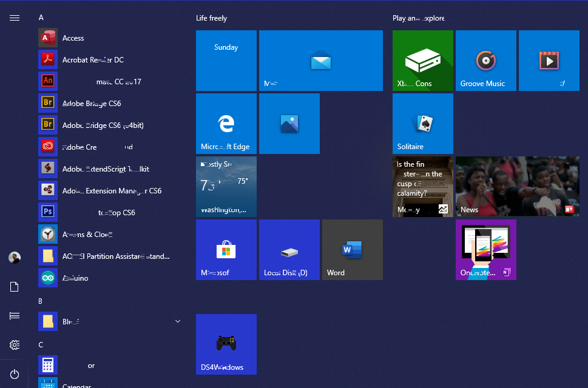Viewport: 588px width, 388px height.
Task: Jump to letter C header
Action: pos(41,344)
